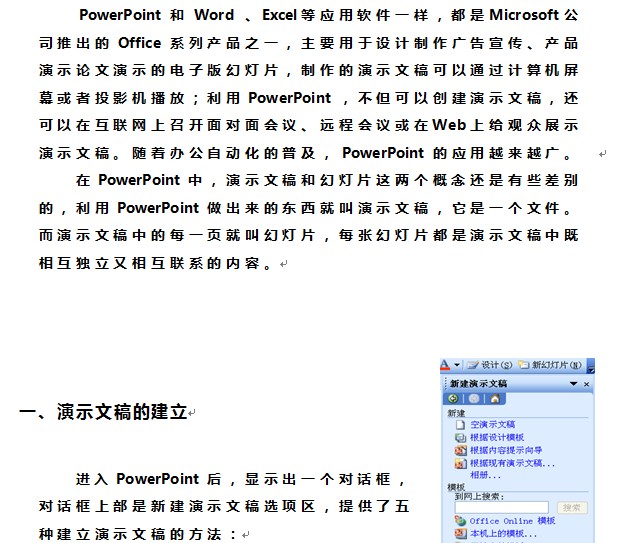Click the word Microsoft in first paragraph
Screen dimensions: 633x543
click(524, 15)
